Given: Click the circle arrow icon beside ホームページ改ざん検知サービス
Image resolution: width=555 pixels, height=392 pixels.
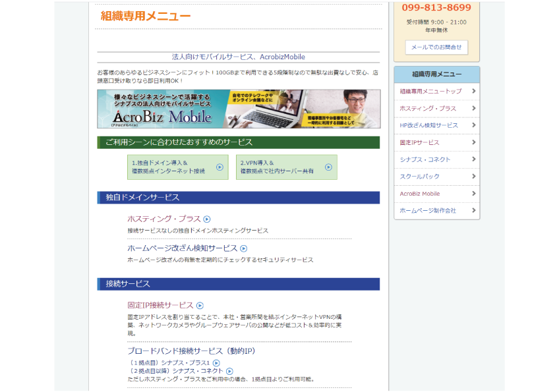Looking at the screenshot, I should coord(243,249).
